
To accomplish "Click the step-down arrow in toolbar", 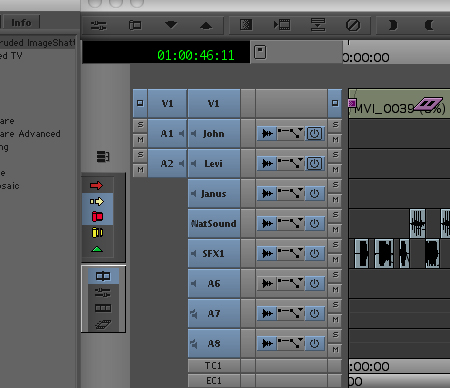I will (x=171, y=25).
